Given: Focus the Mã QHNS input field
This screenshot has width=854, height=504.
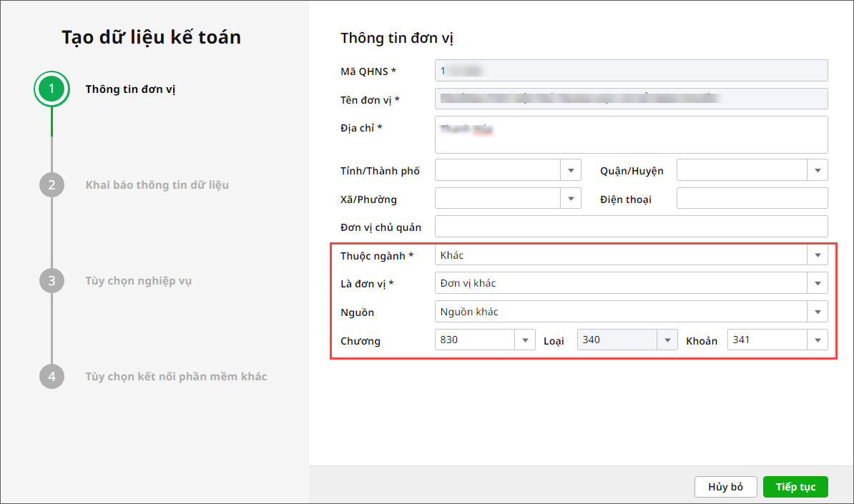Looking at the screenshot, I should (x=632, y=71).
